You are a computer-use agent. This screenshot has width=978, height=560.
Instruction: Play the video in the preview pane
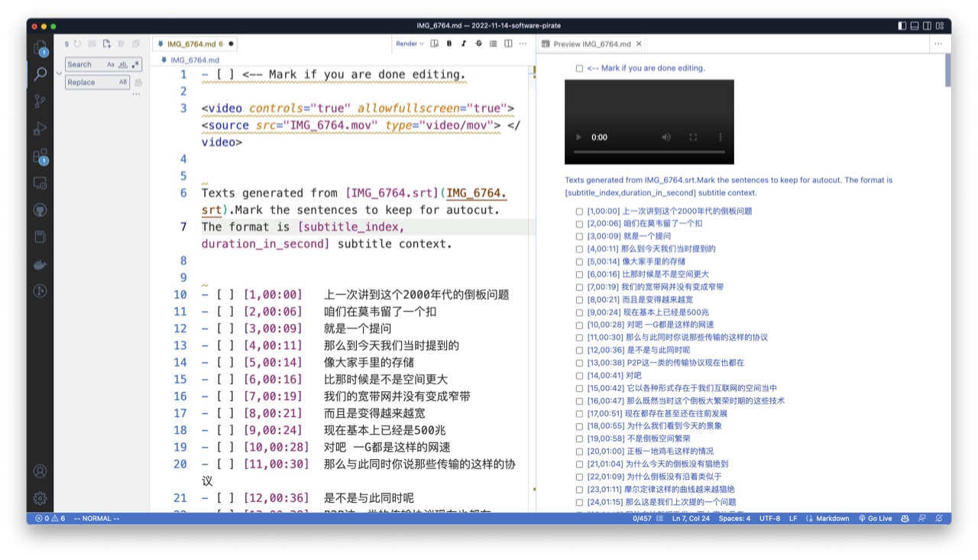[578, 138]
